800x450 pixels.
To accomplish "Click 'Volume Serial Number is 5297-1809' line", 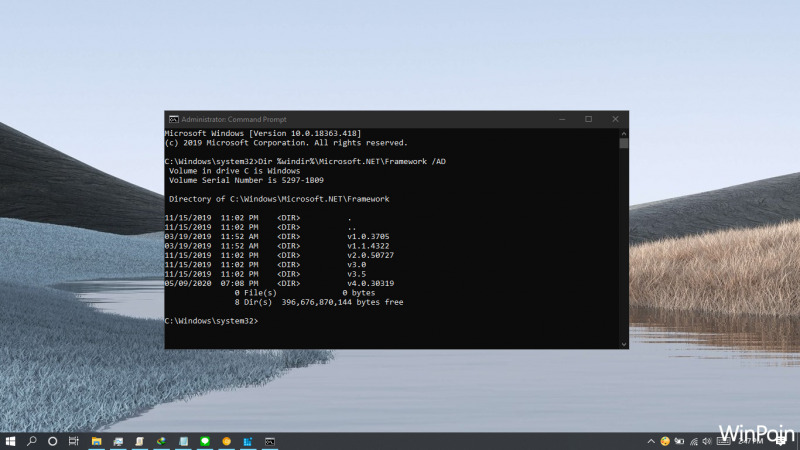I will [246, 180].
